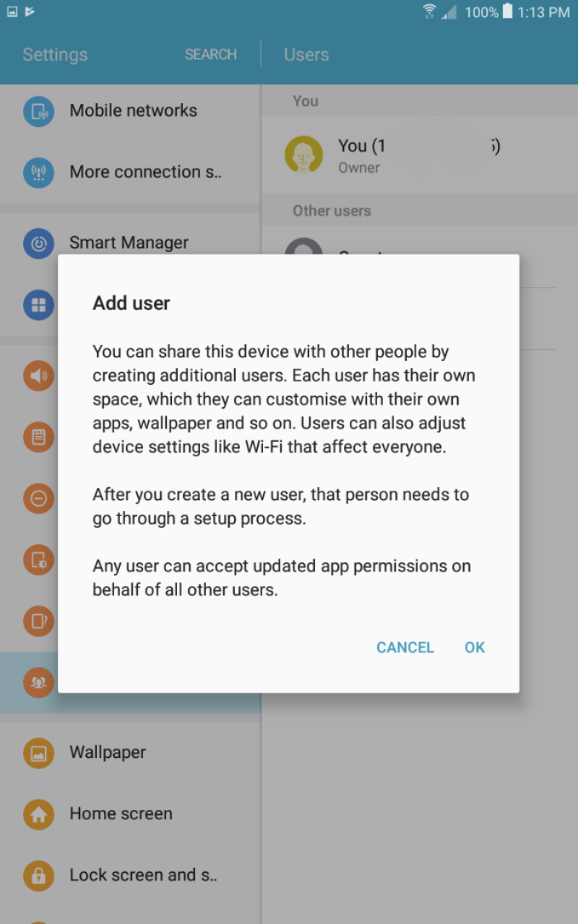This screenshot has width=578, height=924.
Task: Select the owner profile avatar
Action: tap(303, 154)
